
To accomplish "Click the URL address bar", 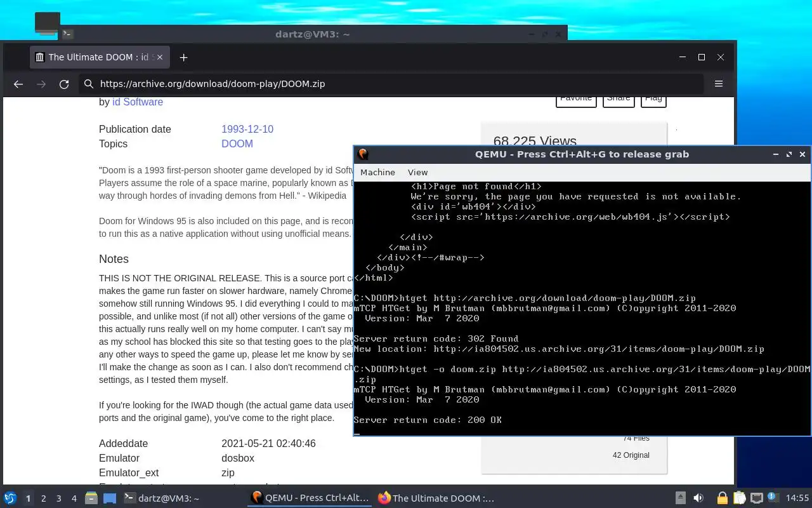I will click(x=391, y=84).
